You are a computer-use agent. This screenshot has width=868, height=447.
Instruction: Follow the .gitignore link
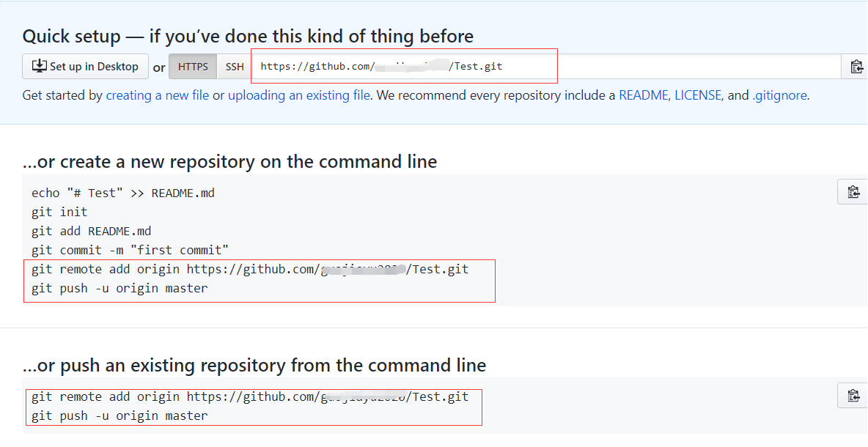[x=779, y=95]
